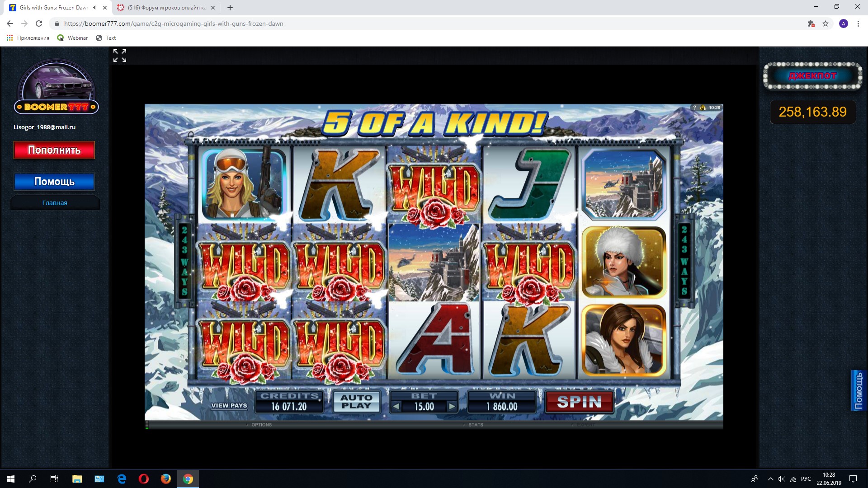868x488 pixels.
Task: Expand the OPTIONS panel at bottom
Action: point(261,425)
